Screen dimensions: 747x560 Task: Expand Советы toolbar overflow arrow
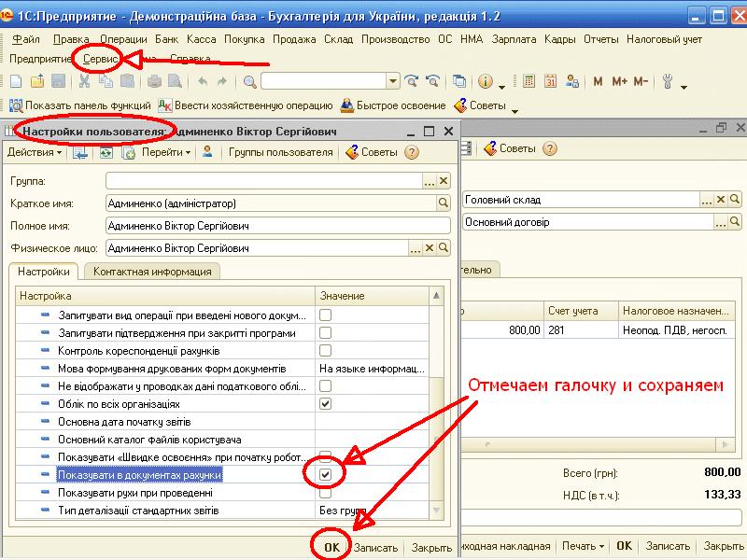click(x=515, y=111)
